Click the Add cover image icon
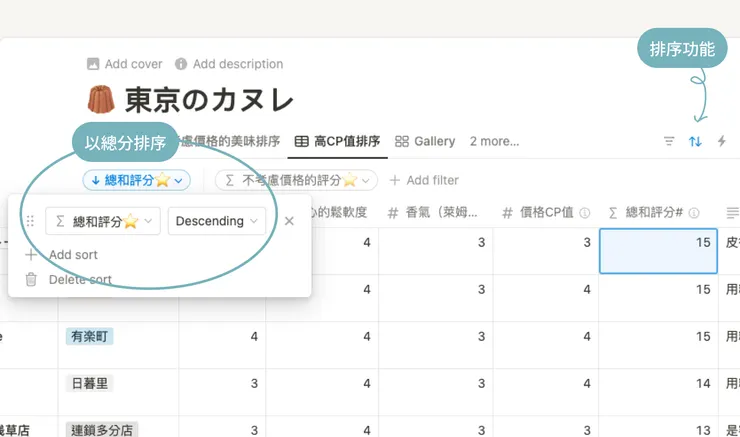 coord(93,64)
